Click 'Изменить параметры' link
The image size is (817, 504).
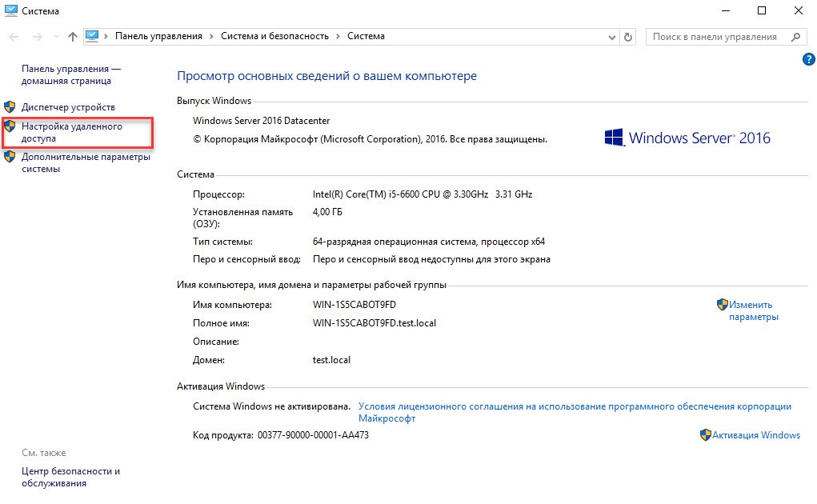tap(754, 311)
